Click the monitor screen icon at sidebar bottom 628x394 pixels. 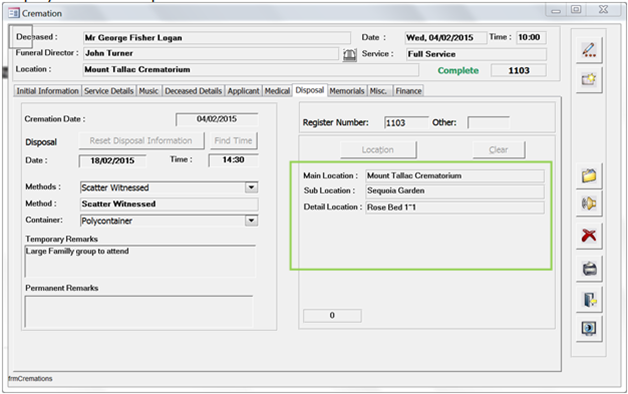tap(589, 329)
